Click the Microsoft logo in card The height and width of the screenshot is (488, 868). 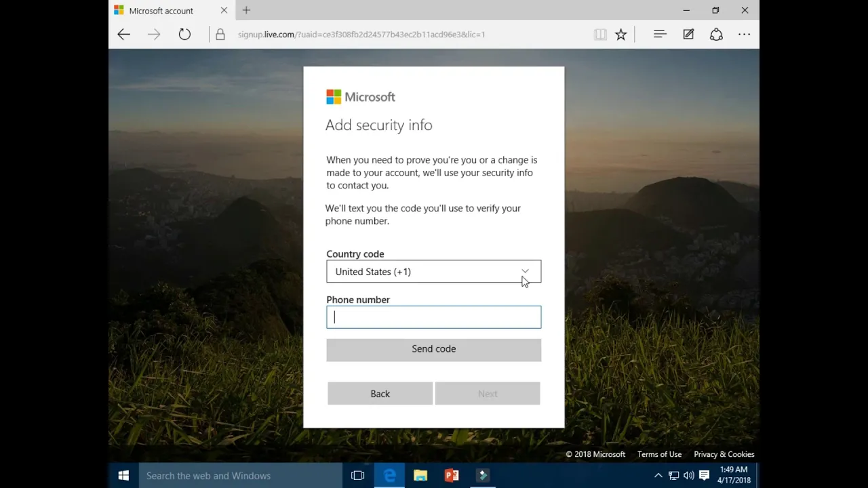[x=361, y=97]
